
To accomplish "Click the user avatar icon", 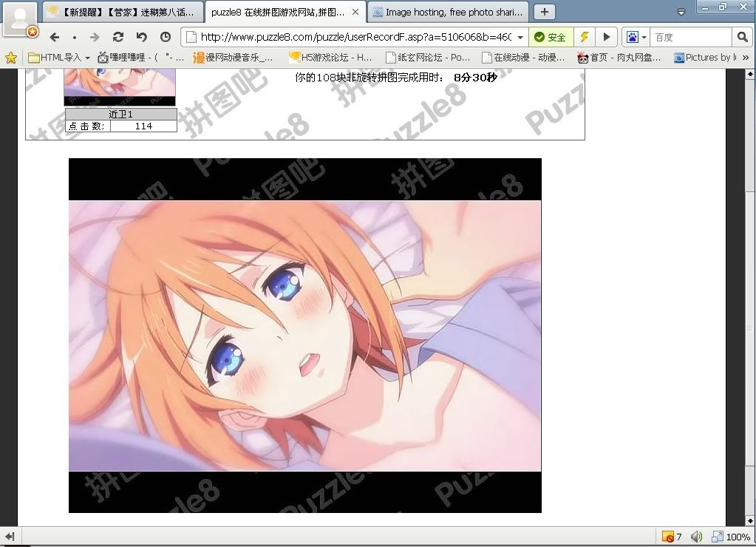I will (20, 19).
